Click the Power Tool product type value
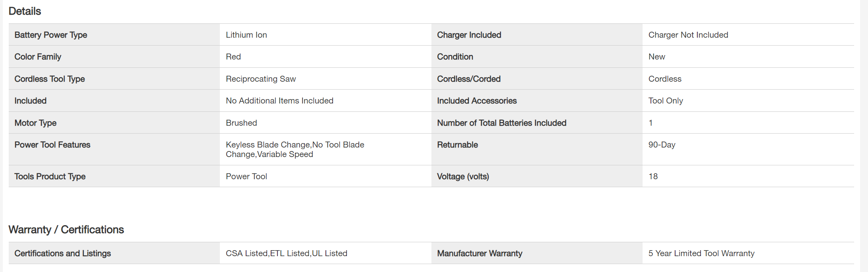The width and height of the screenshot is (868, 272). (x=246, y=176)
